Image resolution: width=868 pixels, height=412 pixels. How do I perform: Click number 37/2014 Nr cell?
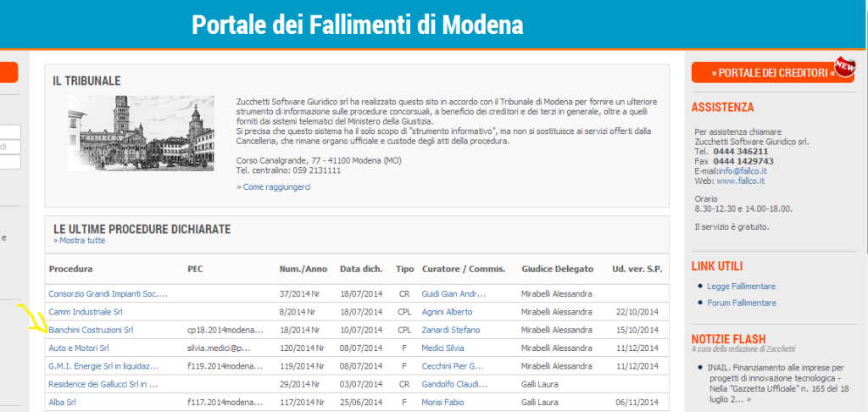click(x=301, y=294)
